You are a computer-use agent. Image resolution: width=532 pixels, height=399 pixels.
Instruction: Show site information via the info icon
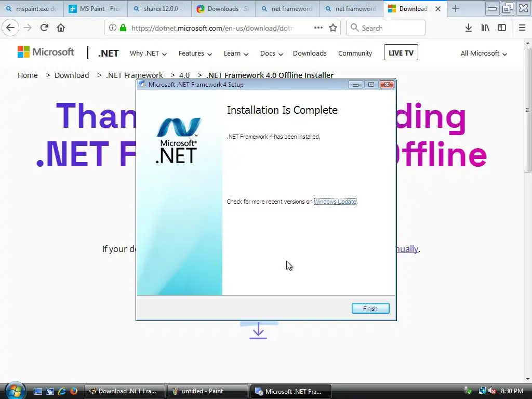point(113,28)
